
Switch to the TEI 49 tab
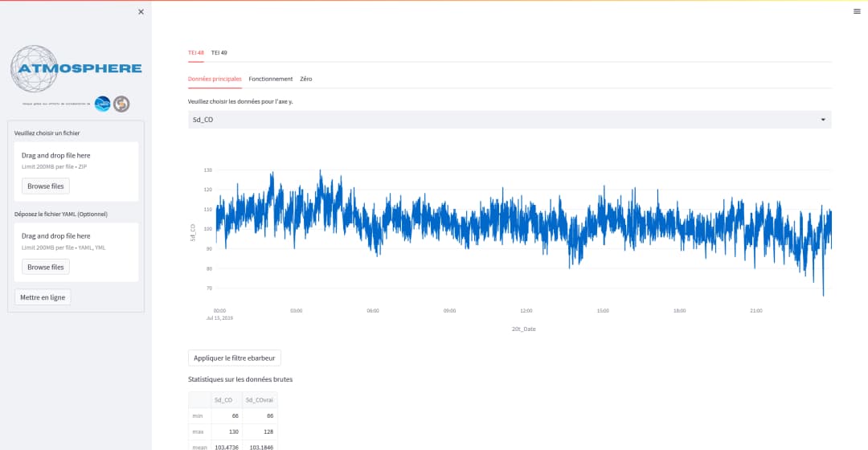[x=219, y=52]
